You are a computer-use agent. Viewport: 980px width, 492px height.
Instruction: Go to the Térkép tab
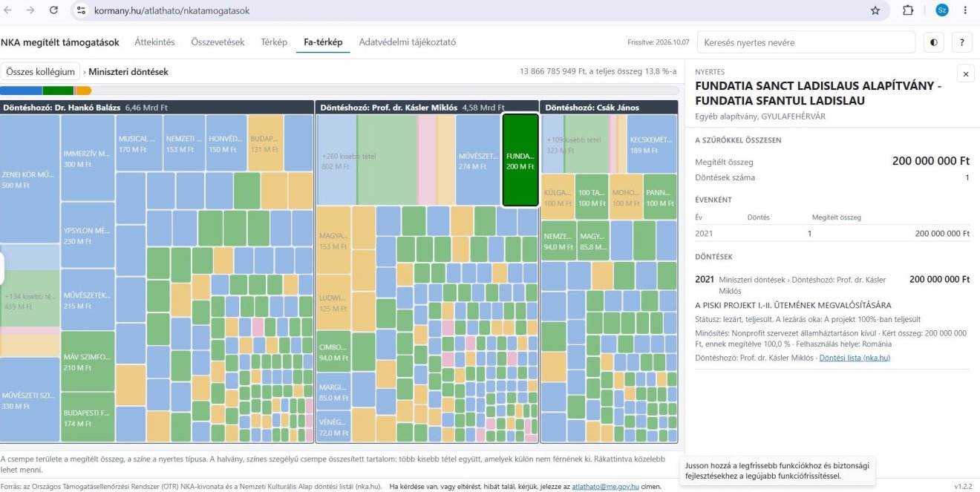click(x=274, y=42)
